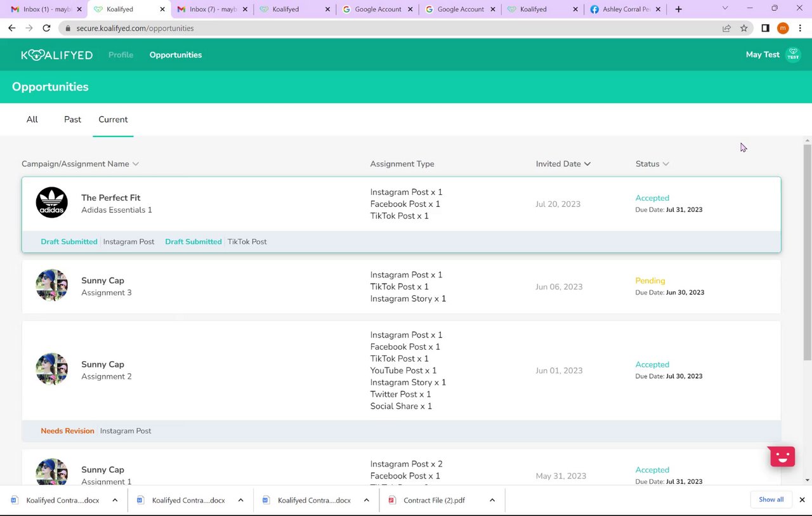The width and height of the screenshot is (812, 516).
Task: Select the Current opportunities tab
Action: click(x=113, y=119)
